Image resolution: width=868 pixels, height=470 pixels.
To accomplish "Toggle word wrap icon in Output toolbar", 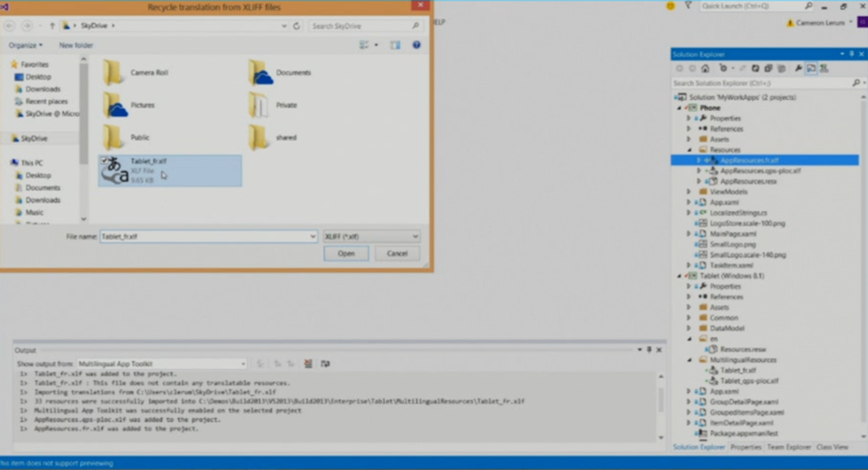I will pos(325,363).
